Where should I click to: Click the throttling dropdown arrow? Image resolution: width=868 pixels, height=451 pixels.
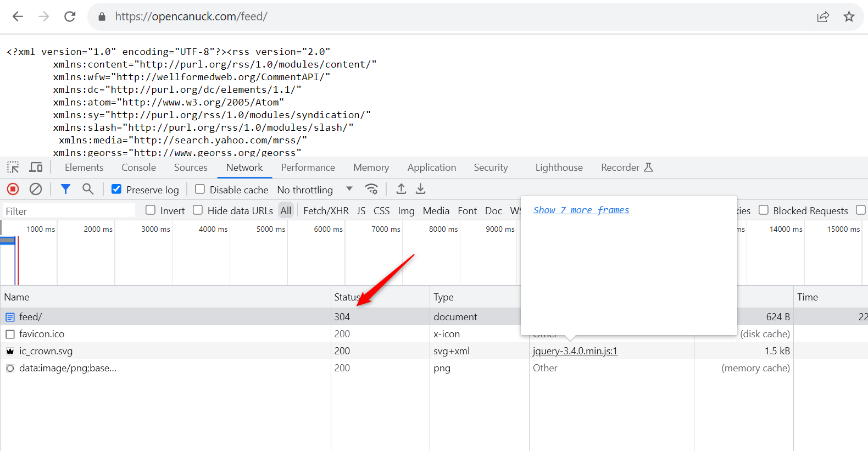pos(349,189)
